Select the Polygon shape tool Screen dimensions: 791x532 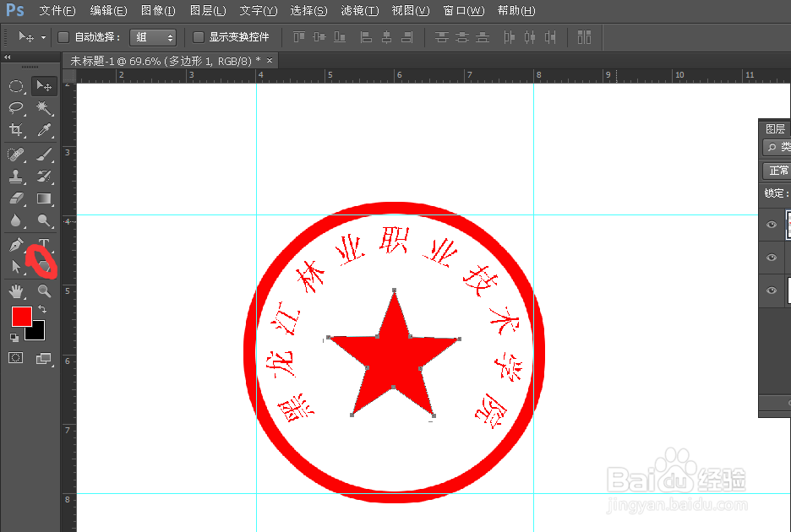[45, 266]
